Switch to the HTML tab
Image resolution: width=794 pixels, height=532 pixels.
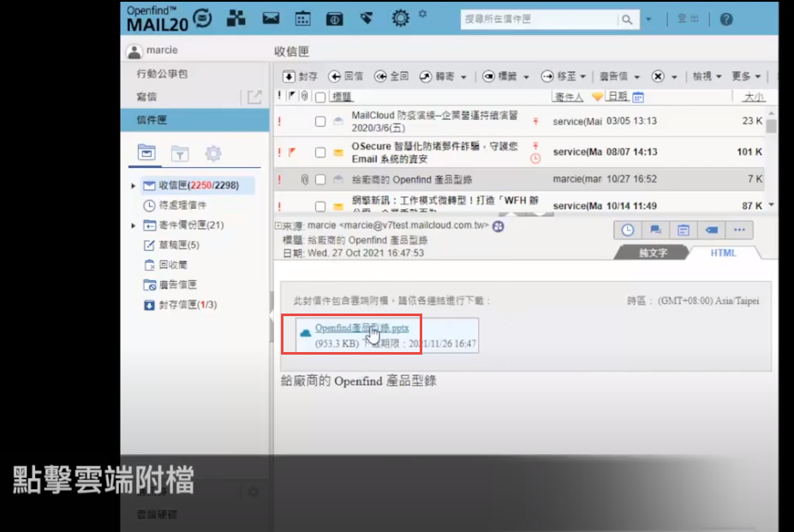[x=723, y=253]
